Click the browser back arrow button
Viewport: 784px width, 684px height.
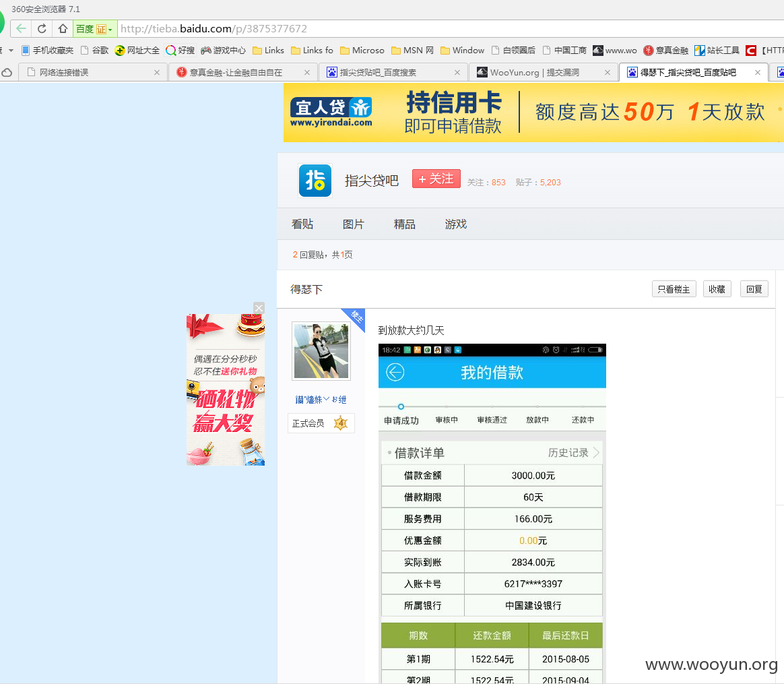(x=21, y=28)
